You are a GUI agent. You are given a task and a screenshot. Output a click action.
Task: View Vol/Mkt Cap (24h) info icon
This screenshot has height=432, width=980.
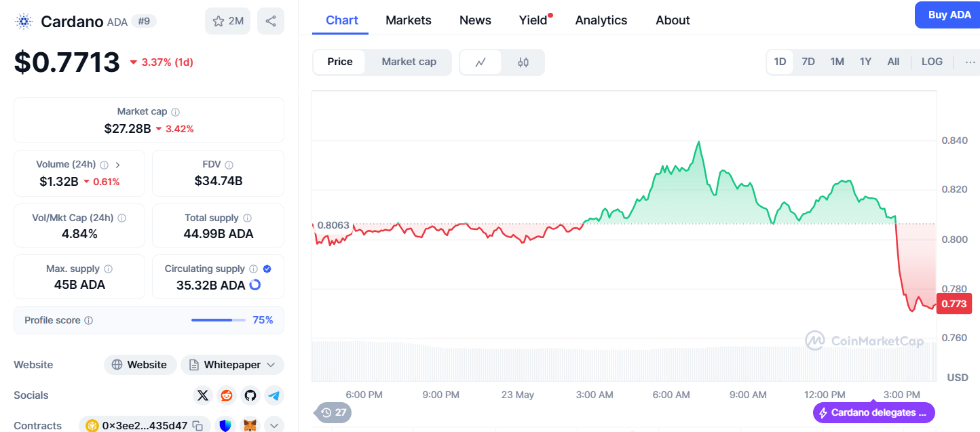pyautogui.click(x=121, y=218)
